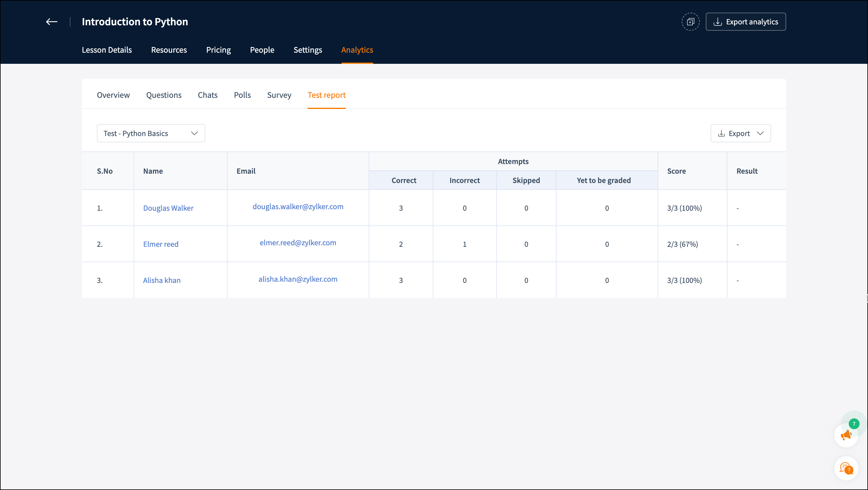Select the Polls tab
This screenshot has width=868, height=490.
pyautogui.click(x=242, y=95)
